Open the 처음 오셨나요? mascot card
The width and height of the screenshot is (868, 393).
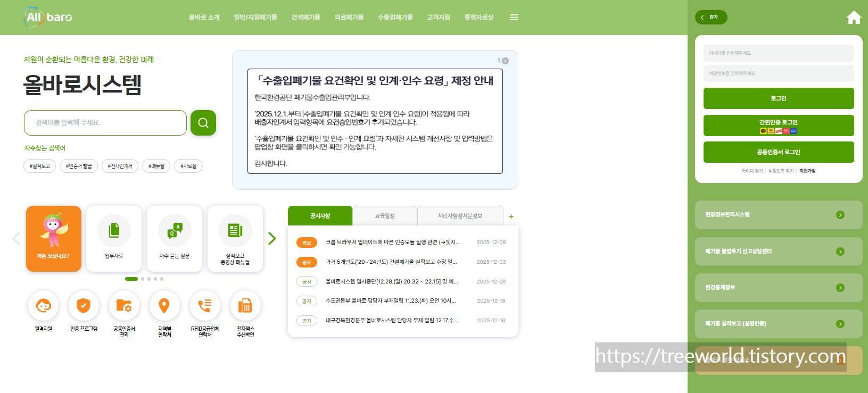[54, 239]
